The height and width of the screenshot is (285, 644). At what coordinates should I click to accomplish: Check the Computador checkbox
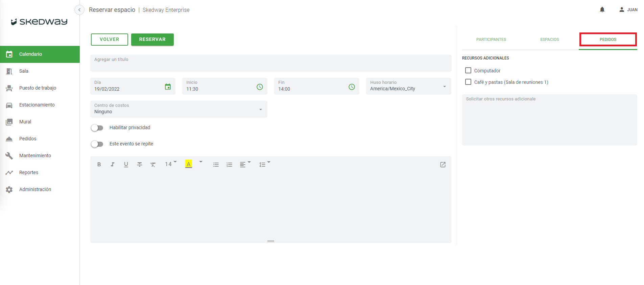(x=468, y=70)
